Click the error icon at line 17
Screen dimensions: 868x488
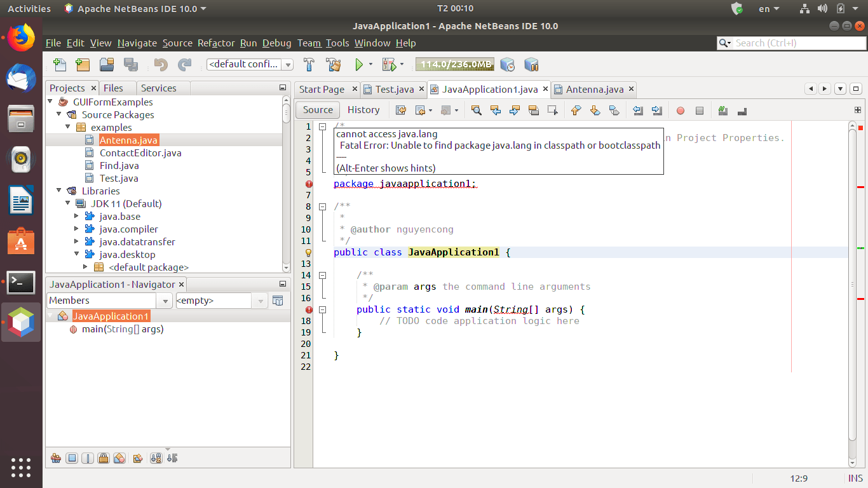pyautogui.click(x=309, y=310)
